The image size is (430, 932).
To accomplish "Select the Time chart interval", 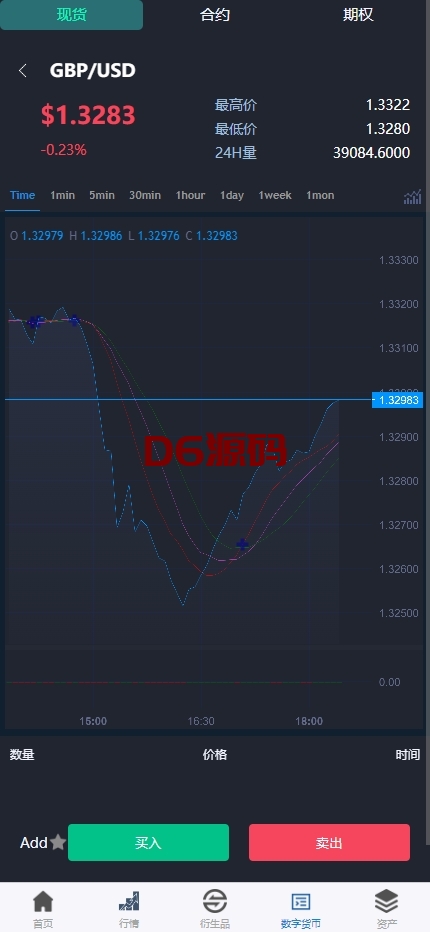I will [x=23, y=195].
